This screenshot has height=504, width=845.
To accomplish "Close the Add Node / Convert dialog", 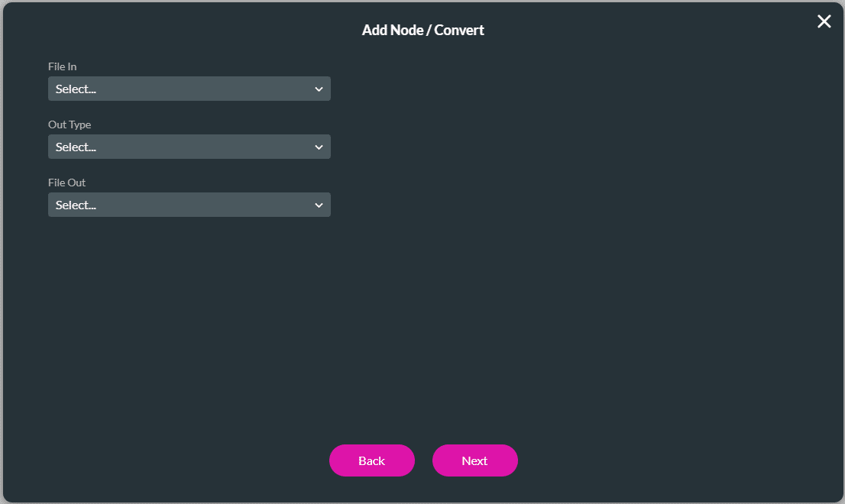I will coord(824,21).
